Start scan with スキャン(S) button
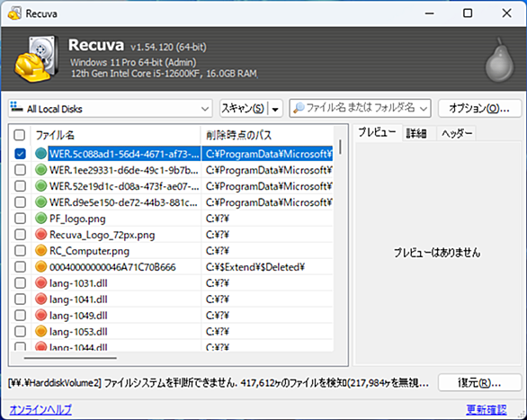This screenshot has width=527, height=420. (244, 109)
